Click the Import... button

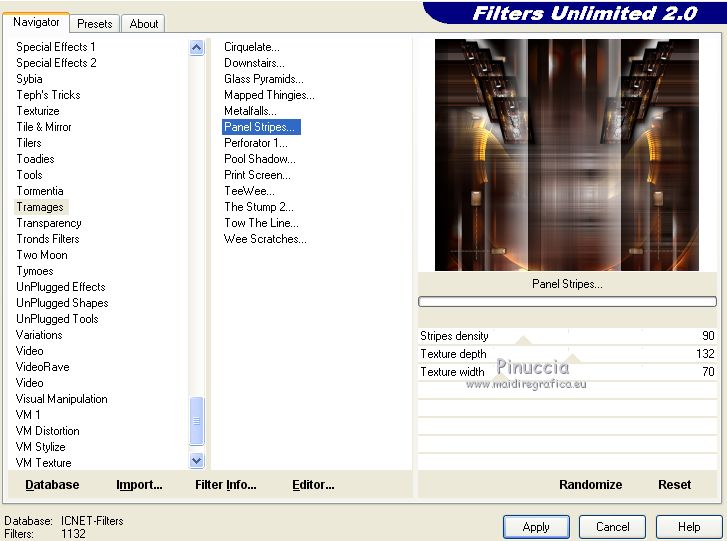click(139, 484)
